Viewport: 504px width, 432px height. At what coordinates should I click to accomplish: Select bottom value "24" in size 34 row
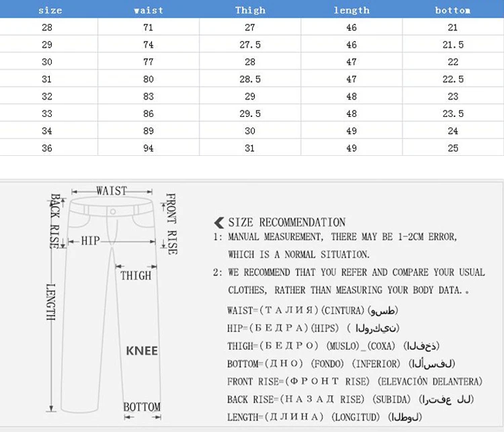[453, 131]
